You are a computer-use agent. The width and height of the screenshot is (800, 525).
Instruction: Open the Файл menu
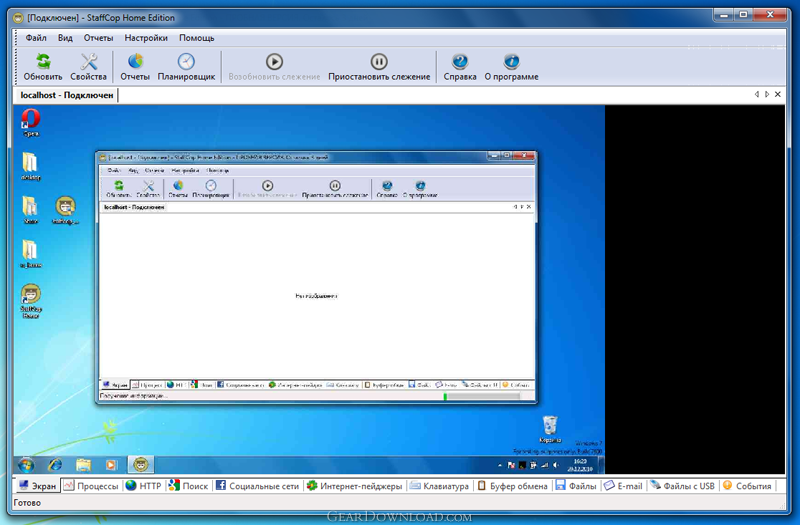(36, 38)
